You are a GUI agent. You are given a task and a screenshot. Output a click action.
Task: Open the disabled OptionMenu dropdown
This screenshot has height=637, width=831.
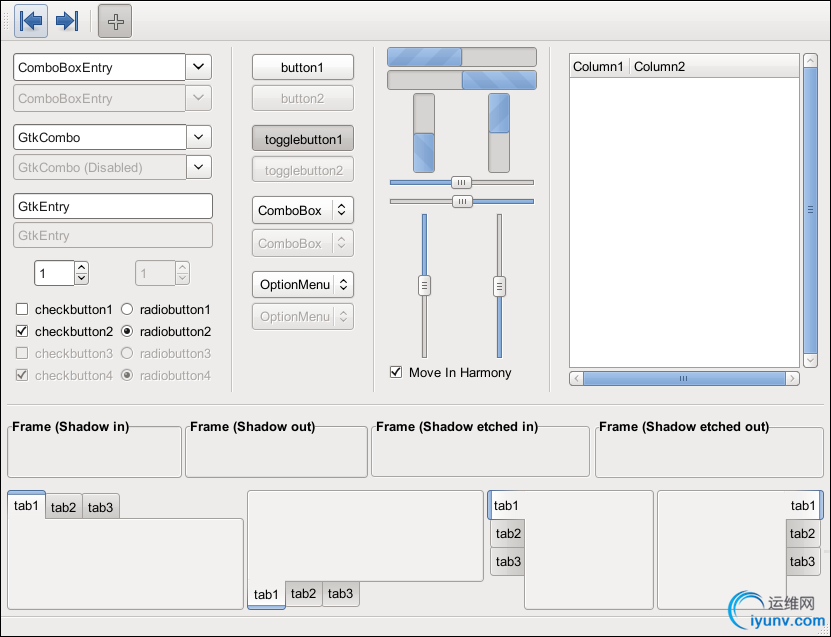coord(303,316)
